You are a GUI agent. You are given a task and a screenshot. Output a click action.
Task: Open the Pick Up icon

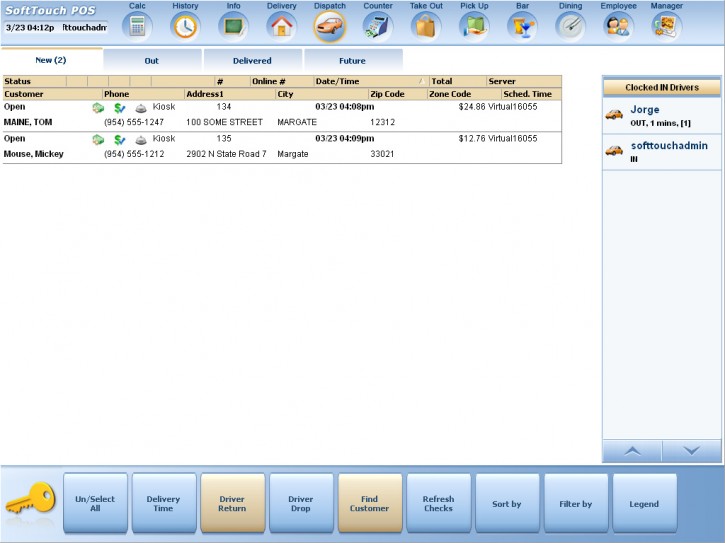(x=474, y=26)
